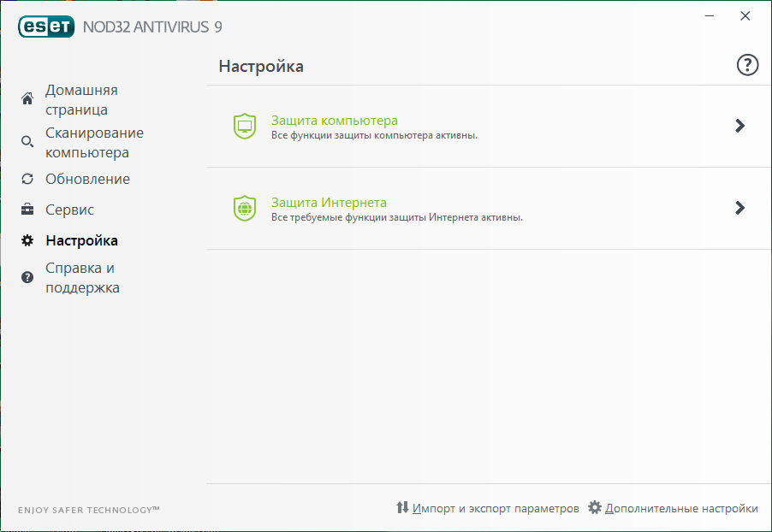Click the Импорт и экспорт параметров link
Screen dimensions: 772x532
coord(496,508)
